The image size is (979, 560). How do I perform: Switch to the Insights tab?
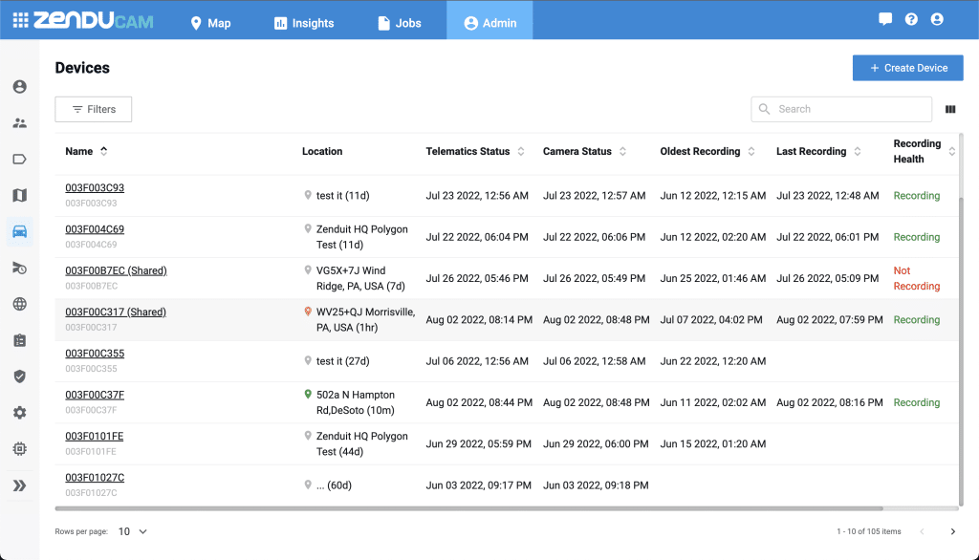pos(304,23)
